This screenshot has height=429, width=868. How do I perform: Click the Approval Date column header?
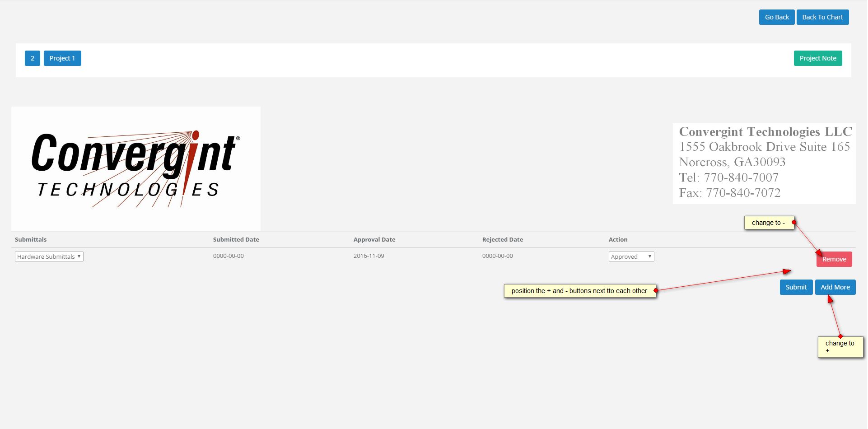[374, 239]
